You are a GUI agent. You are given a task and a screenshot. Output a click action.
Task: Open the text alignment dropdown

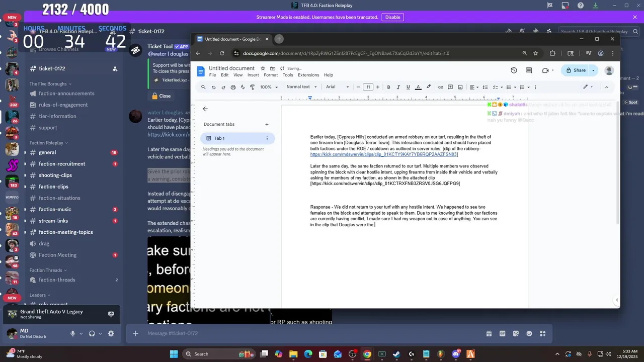474,87
